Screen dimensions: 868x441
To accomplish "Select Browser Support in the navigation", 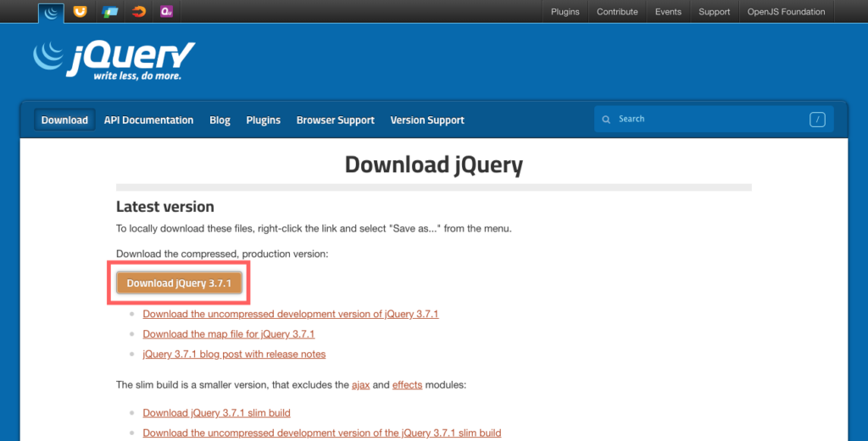I will [x=335, y=120].
